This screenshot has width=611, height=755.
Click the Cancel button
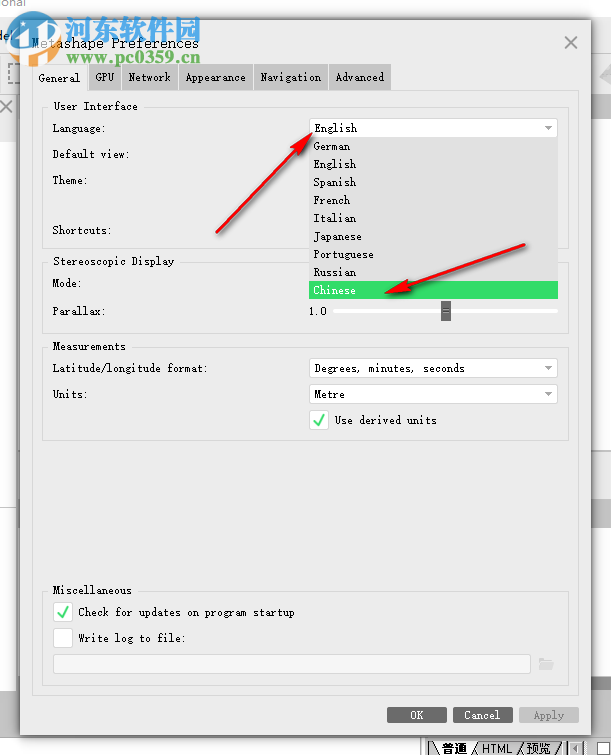[x=482, y=715]
